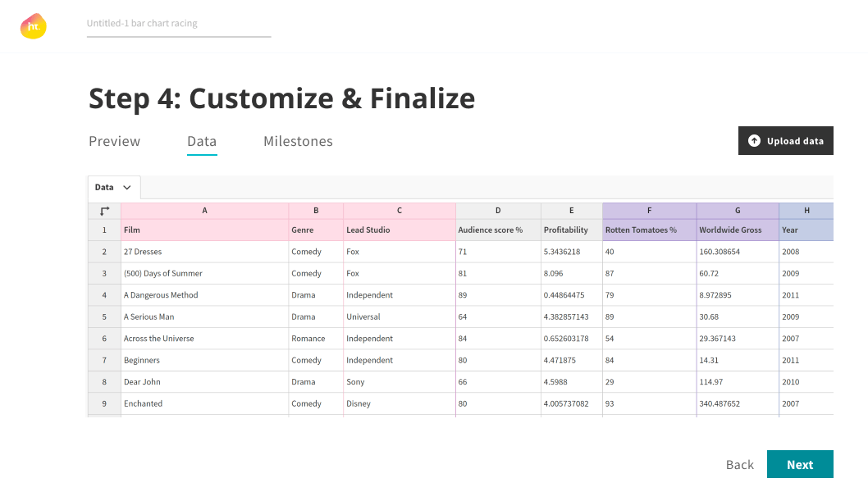The width and height of the screenshot is (868, 501).
Task: Click the worldwide gross value 8.972895
Action: [x=738, y=295]
